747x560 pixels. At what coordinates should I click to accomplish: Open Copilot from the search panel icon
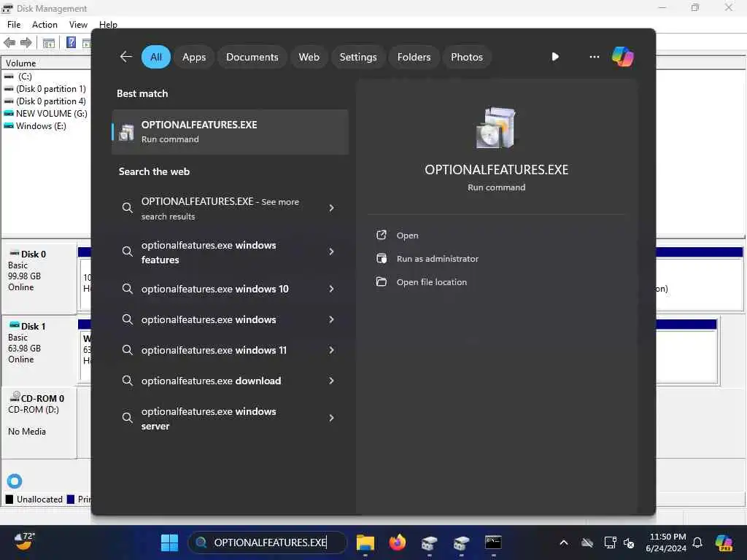pos(623,57)
